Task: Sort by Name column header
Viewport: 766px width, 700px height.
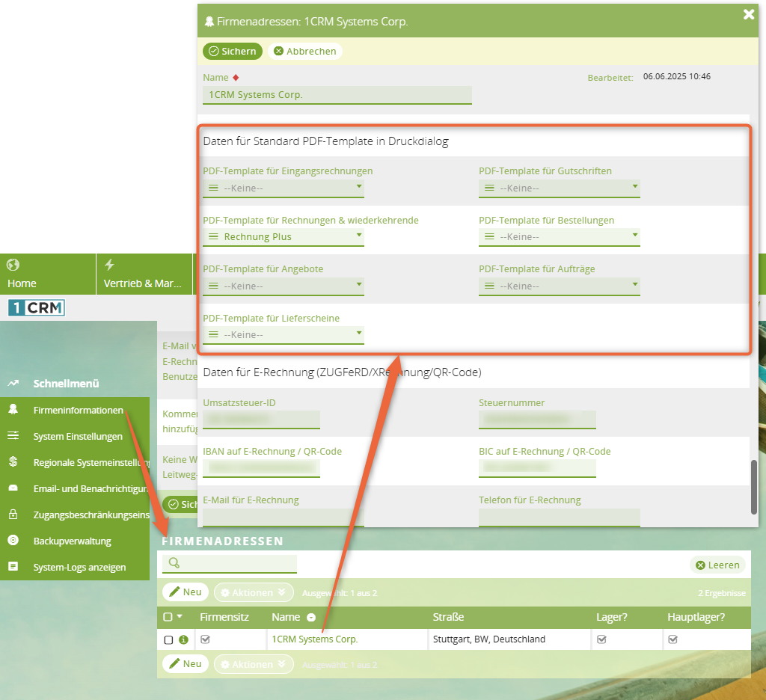Action: pyautogui.click(x=286, y=617)
